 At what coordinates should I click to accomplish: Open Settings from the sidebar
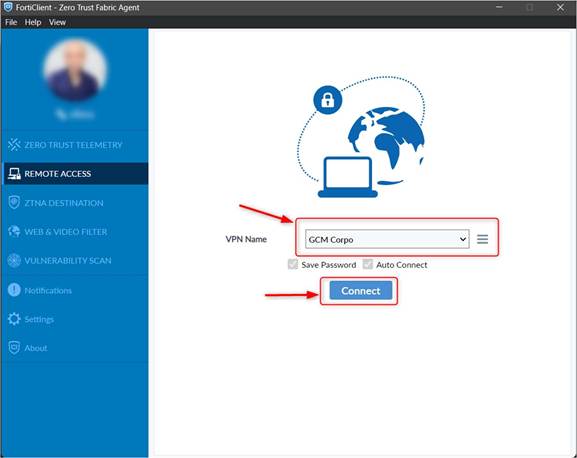(x=75, y=319)
